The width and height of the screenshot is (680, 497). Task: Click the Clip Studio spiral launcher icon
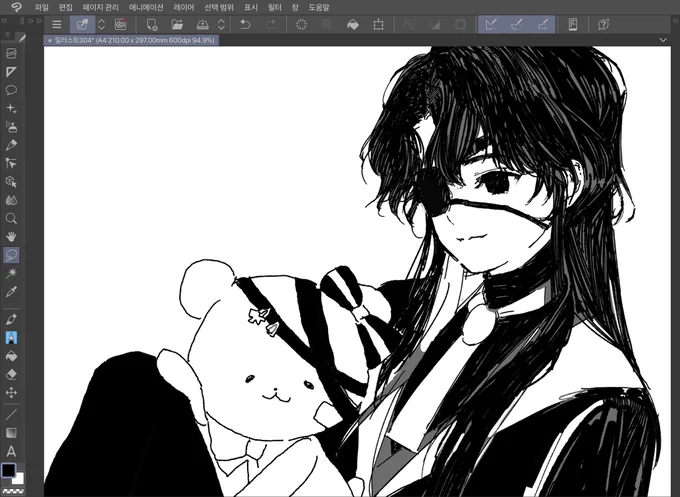pos(121,25)
